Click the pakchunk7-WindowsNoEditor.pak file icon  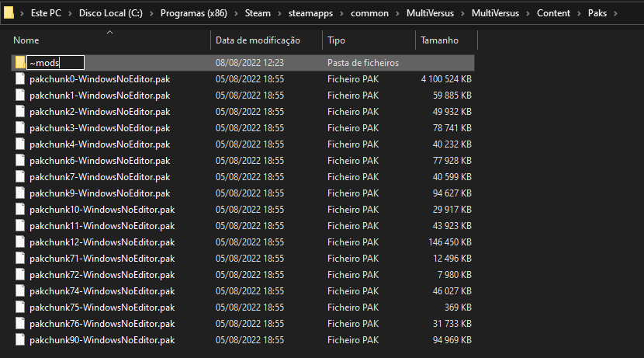[x=20, y=177]
